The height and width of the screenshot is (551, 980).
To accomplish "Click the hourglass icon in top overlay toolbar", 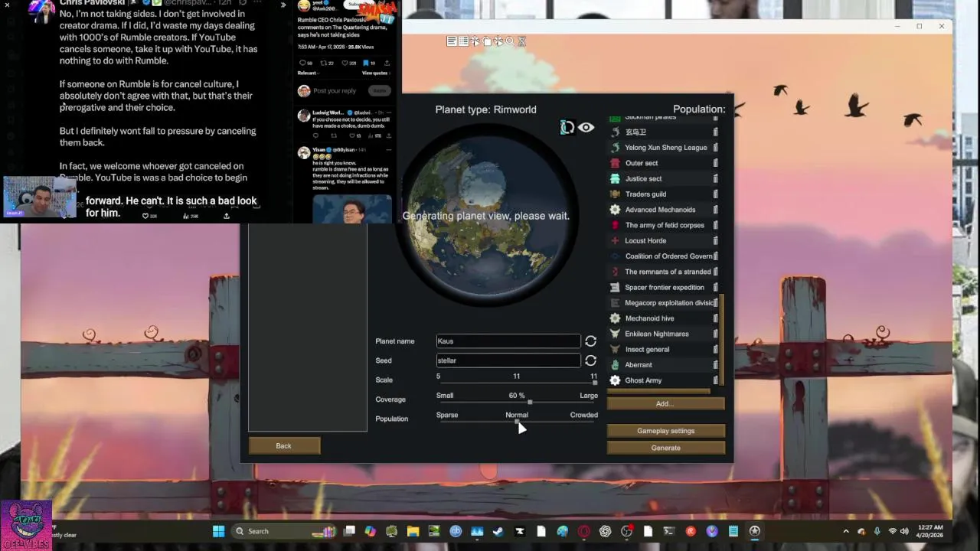I will pos(521,41).
